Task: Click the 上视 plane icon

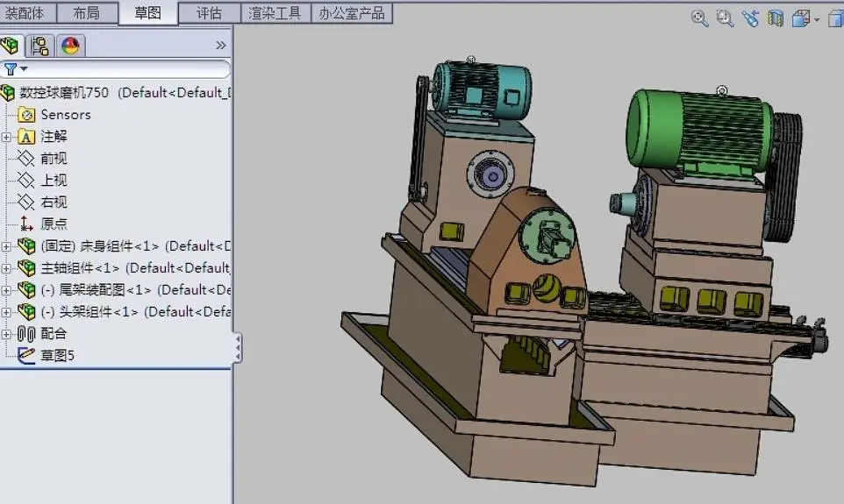Action: click(x=25, y=181)
